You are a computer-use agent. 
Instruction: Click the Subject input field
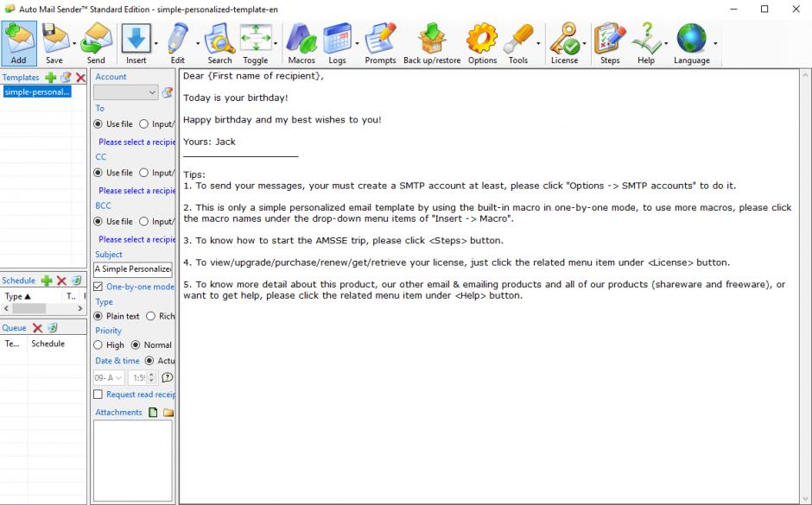click(x=134, y=268)
